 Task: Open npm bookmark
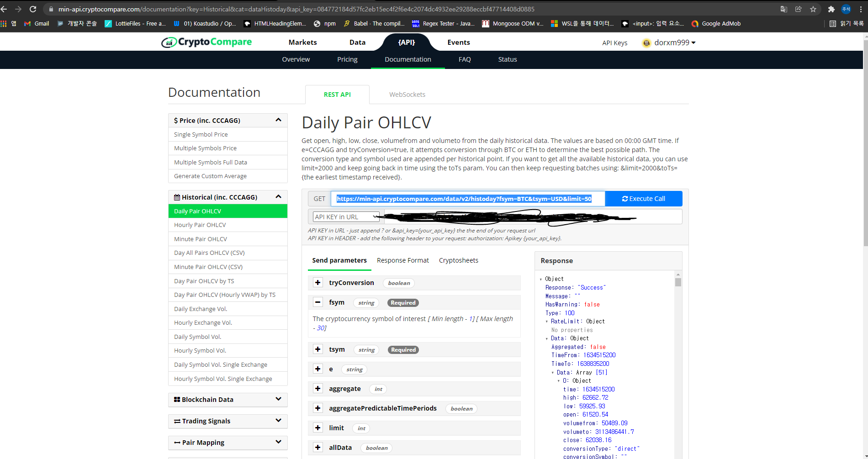click(x=325, y=24)
